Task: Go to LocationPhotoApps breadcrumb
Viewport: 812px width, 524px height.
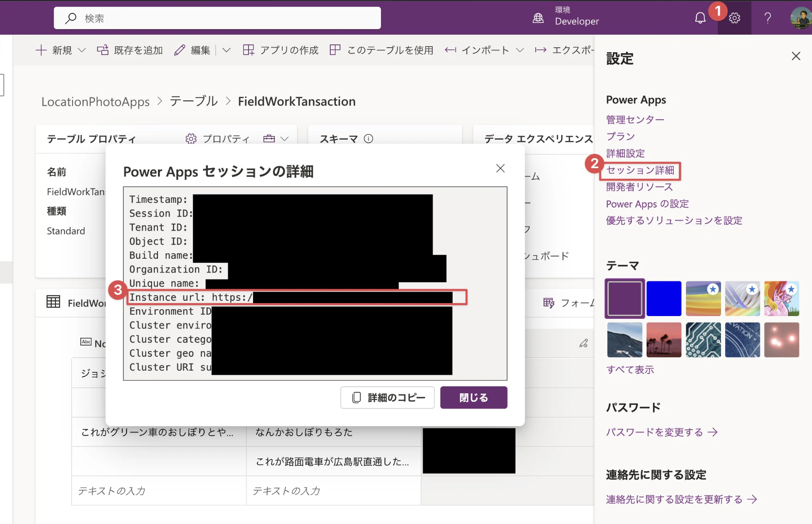Action: (96, 102)
